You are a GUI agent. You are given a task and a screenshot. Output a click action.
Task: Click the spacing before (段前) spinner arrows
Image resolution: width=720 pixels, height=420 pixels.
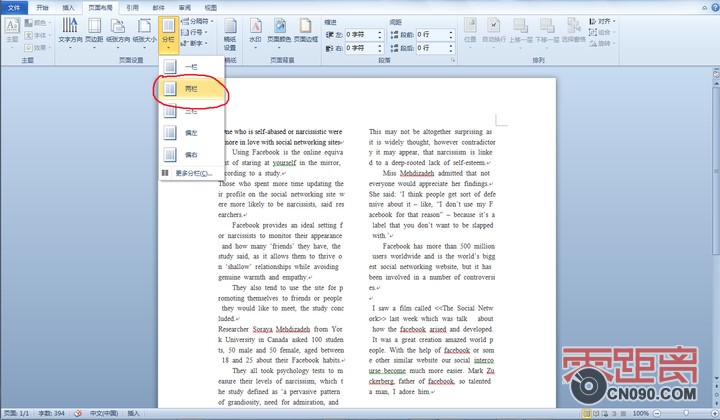tap(451, 34)
